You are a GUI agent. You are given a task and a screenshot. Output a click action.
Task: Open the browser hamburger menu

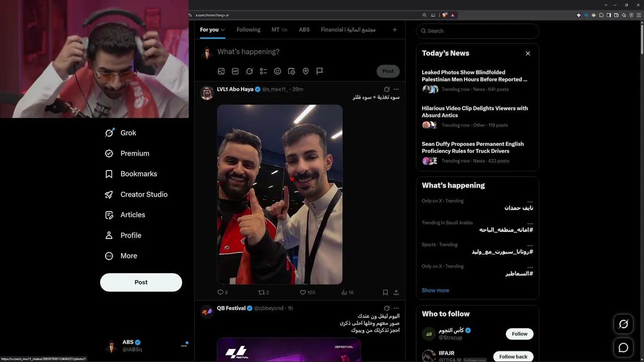[x=639, y=15]
